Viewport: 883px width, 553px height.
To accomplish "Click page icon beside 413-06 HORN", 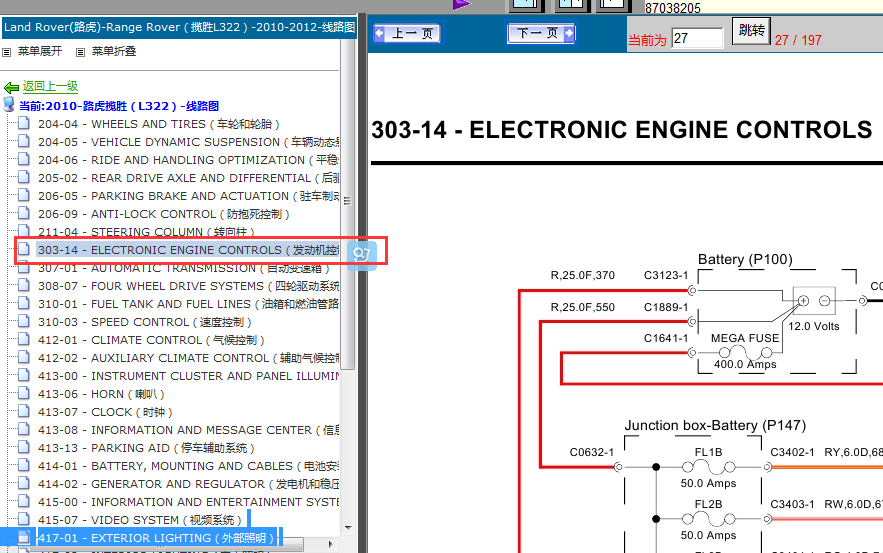I will [x=24, y=394].
